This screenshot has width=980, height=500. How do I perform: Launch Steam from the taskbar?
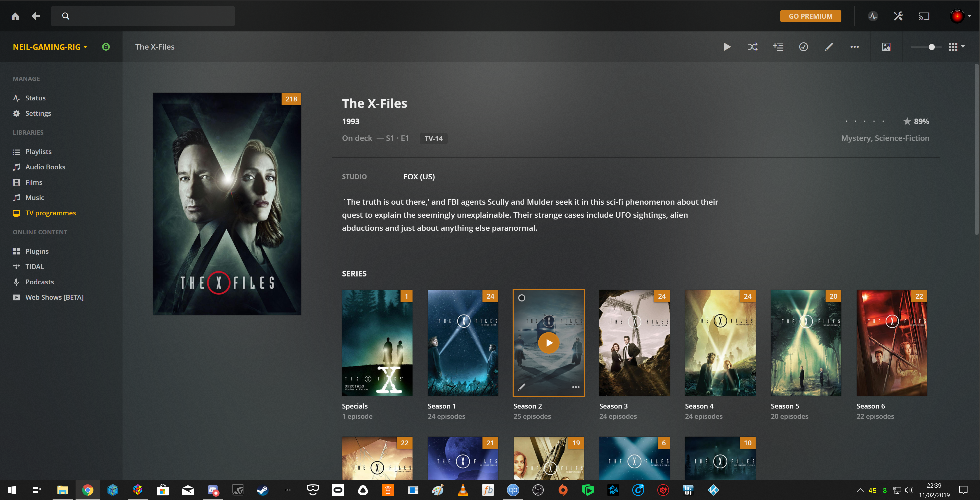point(262,490)
